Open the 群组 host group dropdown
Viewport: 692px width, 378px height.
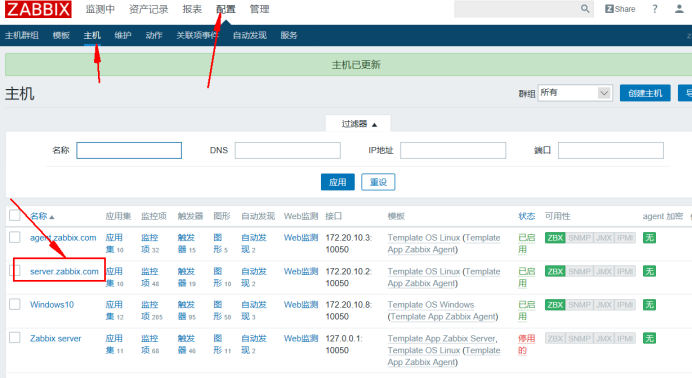(575, 93)
